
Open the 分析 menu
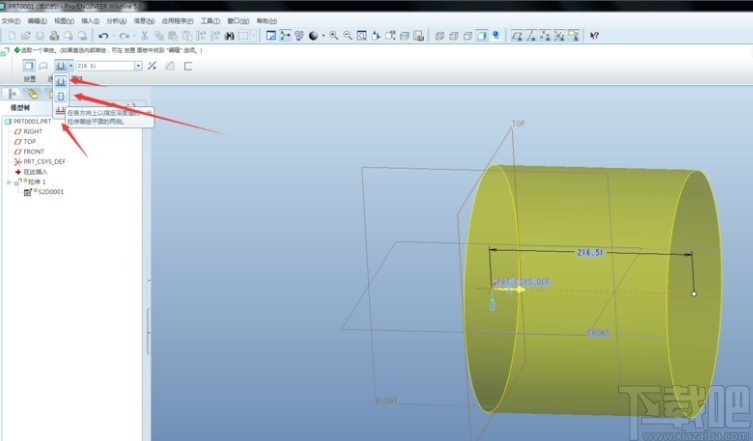coord(115,20)
